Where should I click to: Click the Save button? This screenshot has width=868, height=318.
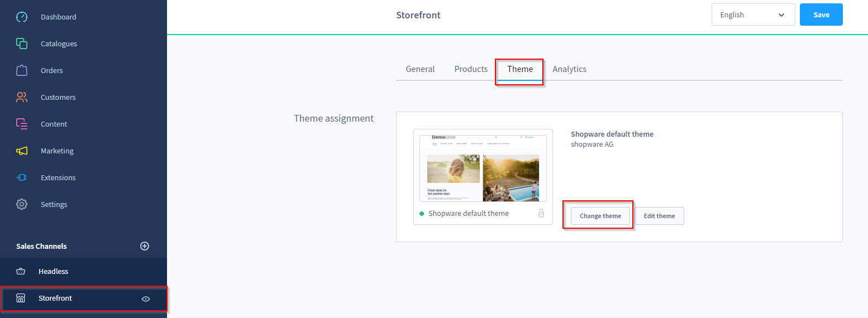(x=821, y=15)
